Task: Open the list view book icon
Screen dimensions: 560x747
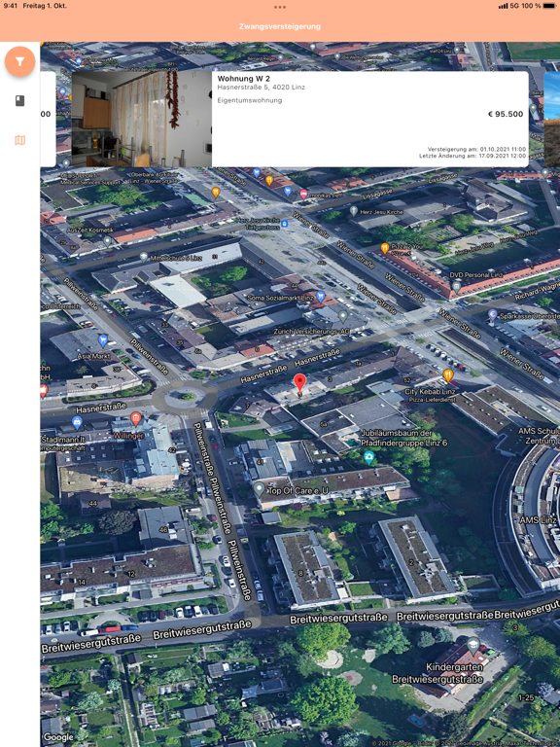Action: pos(20,100)
